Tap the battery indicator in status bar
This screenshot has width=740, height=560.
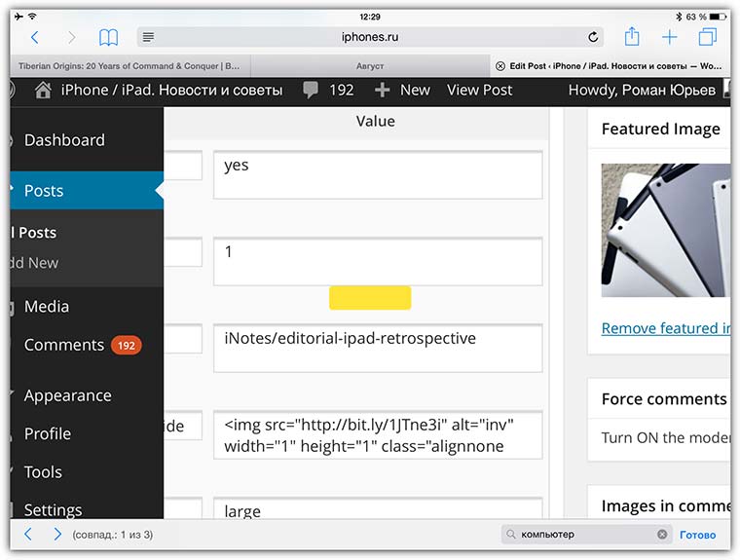[718, 17]
